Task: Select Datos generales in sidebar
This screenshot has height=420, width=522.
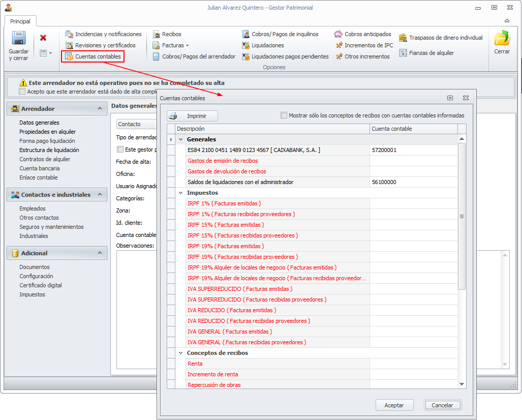Action: click(x=39, y=123)
